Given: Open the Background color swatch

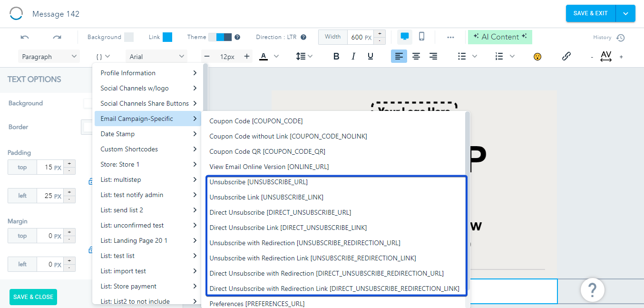Looking at the screenshot, I should pyautogui.click(x=129, y=37).
